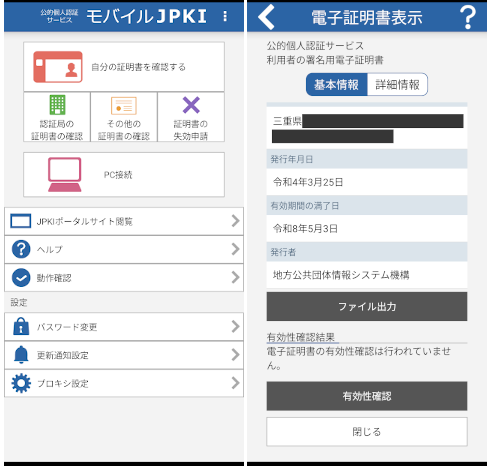Tap the 設定 section label
The image size is (490, 466).
19,302
